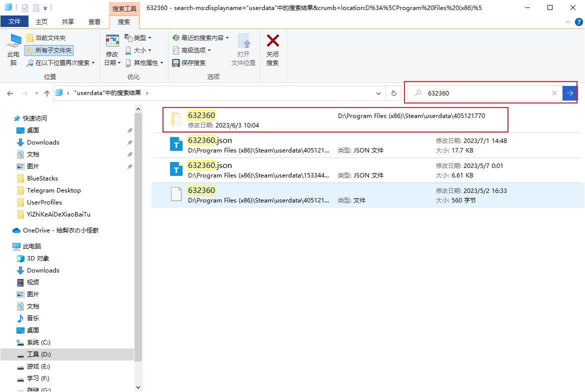Viewport: 585px width, 392px height.
Task: Open the Recent Searches dropdown
Action: click(200, 38)
